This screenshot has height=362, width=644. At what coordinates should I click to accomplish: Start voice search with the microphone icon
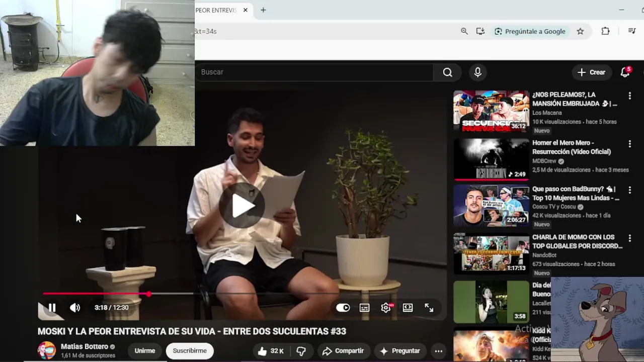coord(477,72)
